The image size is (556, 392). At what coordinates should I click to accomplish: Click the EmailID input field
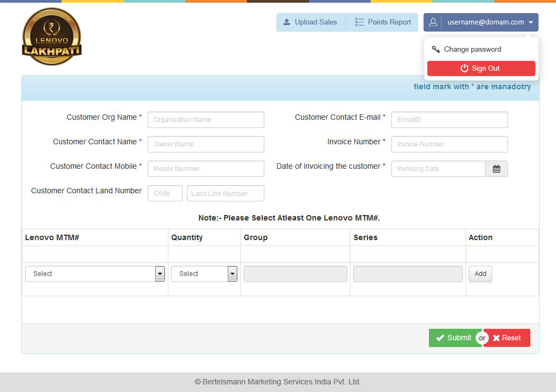pyautogui.click(x=449, y=120)
